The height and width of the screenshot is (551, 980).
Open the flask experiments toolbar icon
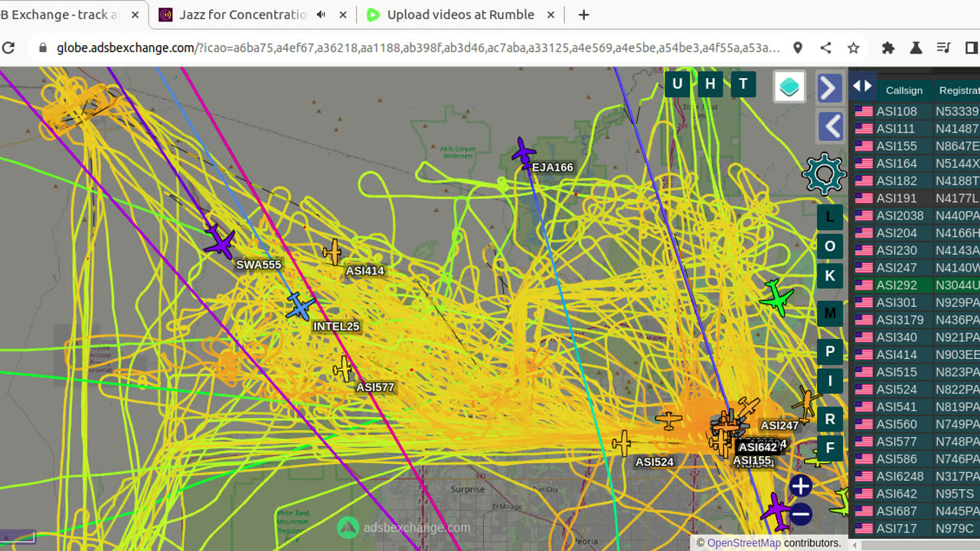coord(916,47)
